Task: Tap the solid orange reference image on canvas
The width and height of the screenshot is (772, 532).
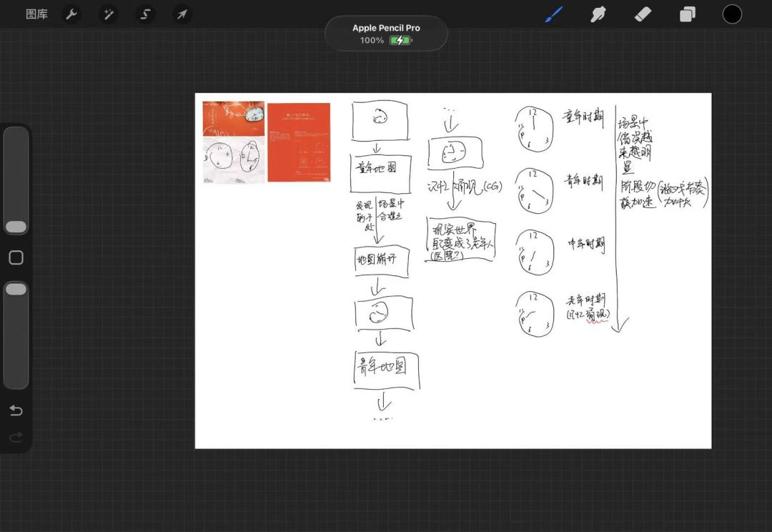Action: point(299,142)
